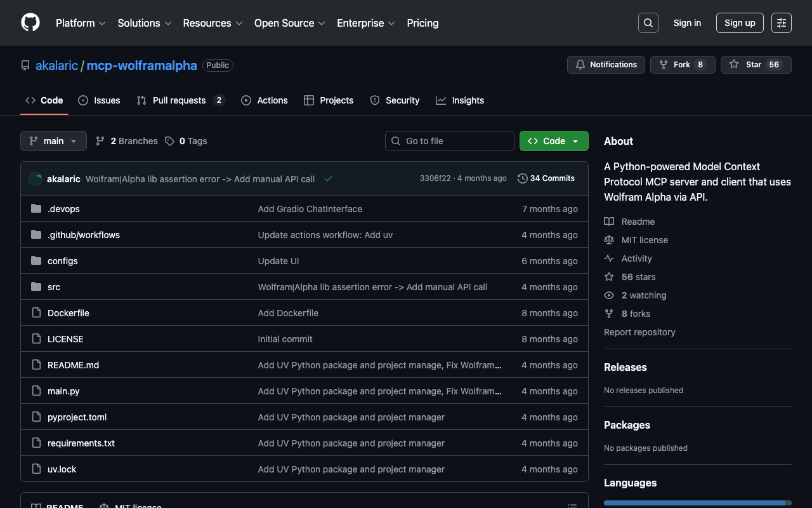
Task: Click akalaric's avatar in latest commit row
Action: (36, 179)
